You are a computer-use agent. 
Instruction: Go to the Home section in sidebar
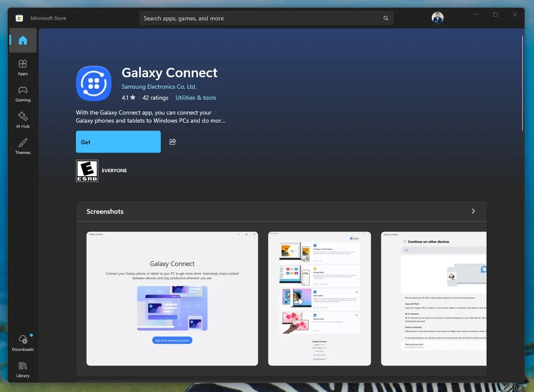click(x=23, y=41)
